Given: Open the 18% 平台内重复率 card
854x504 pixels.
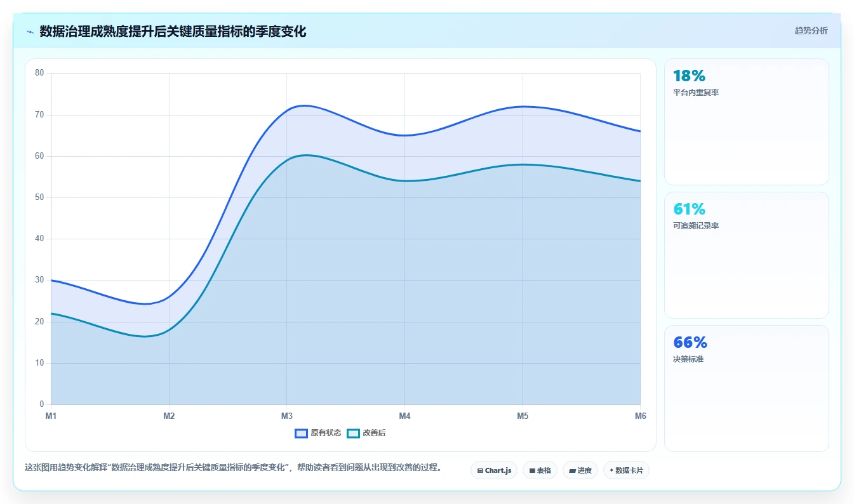Looking at the screenshot, I should click(x=747, y=122).
